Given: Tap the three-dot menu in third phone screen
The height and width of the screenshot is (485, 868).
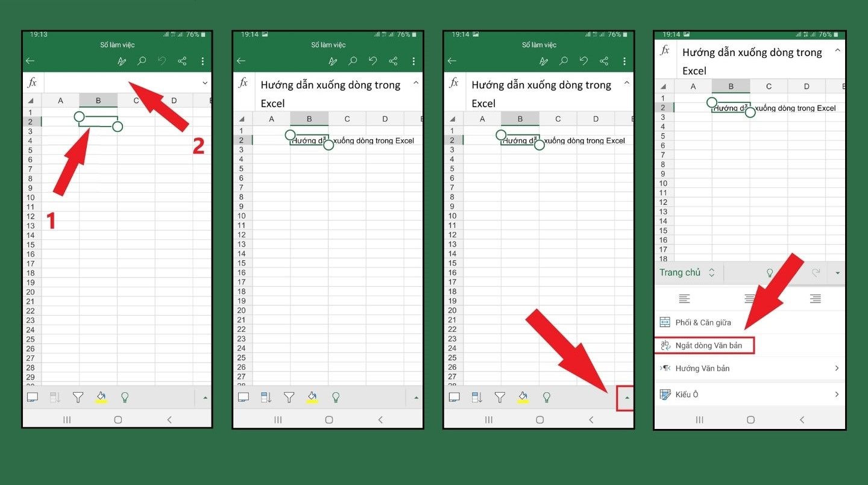Looking at the screenshot, I should point(624,61).
